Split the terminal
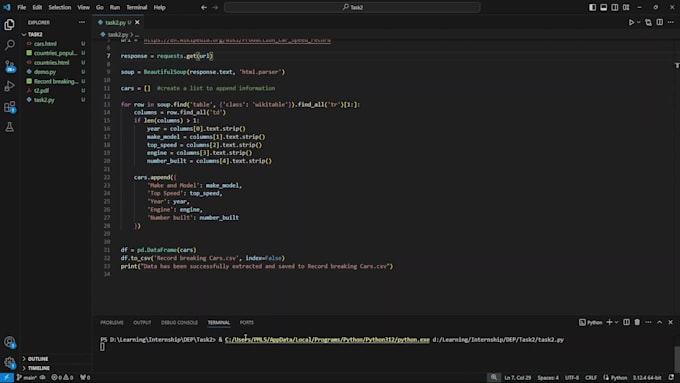 click(626, 322)
